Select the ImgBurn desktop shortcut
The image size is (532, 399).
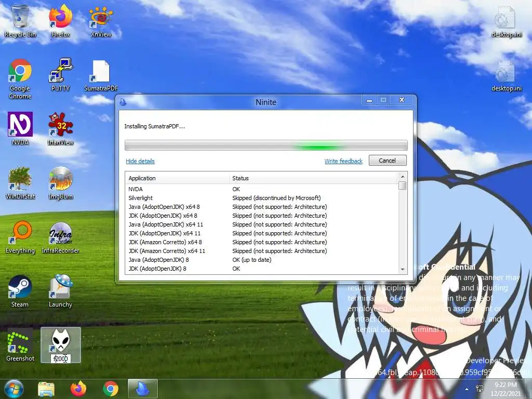point(60,183)
